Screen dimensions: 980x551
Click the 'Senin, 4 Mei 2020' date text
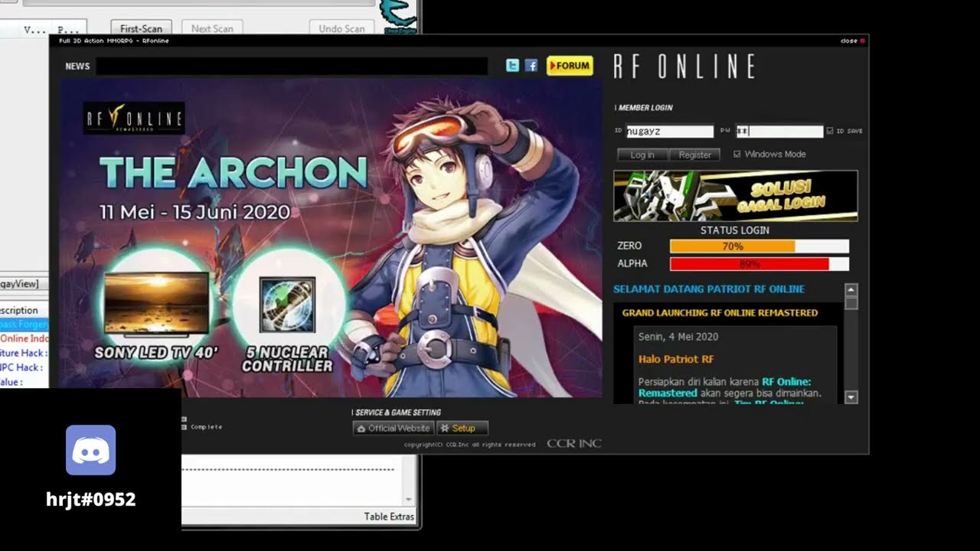(x=678, y=337)
